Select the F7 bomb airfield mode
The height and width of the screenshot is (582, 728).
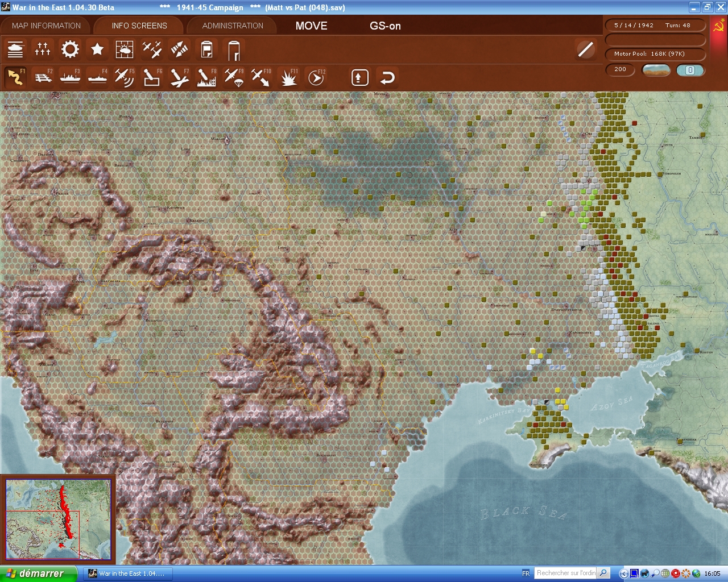(179, 77)
